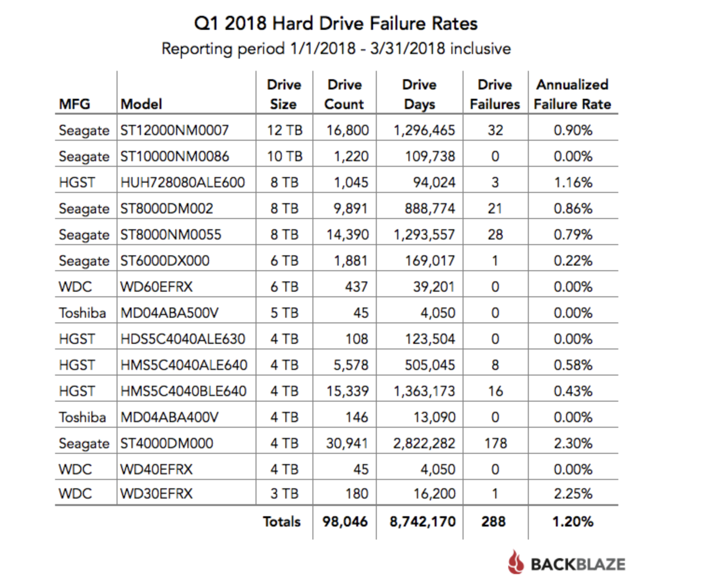Click drive count 9,891

351,208
